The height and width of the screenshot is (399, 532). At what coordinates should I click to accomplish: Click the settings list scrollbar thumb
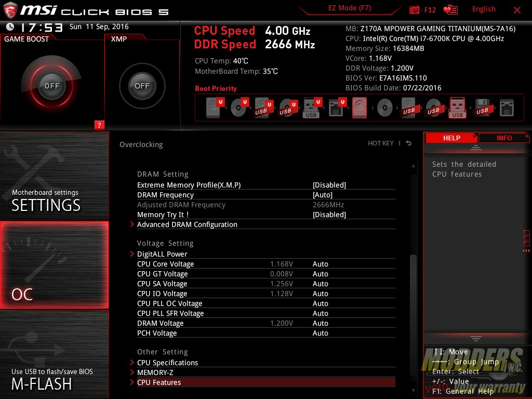(x=413, y=316)
